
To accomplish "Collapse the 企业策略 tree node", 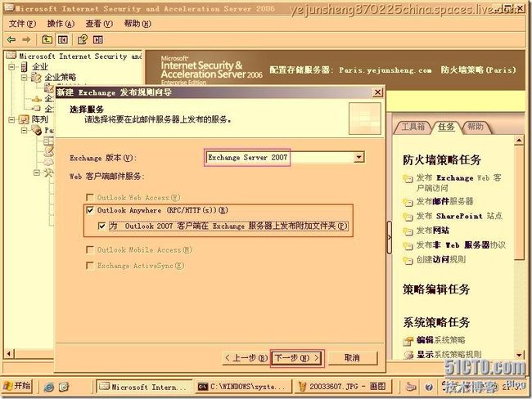I will point(24,78).
